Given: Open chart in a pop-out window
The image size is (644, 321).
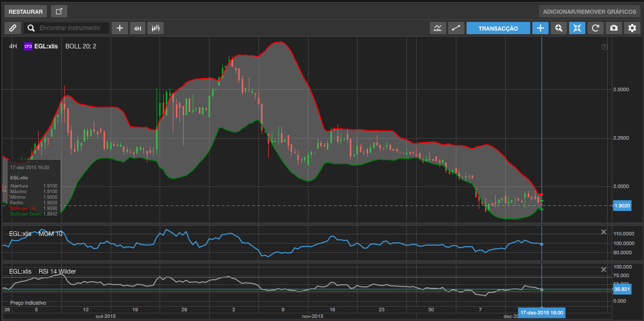Looking at the screenshot, I should pos(59,11).
